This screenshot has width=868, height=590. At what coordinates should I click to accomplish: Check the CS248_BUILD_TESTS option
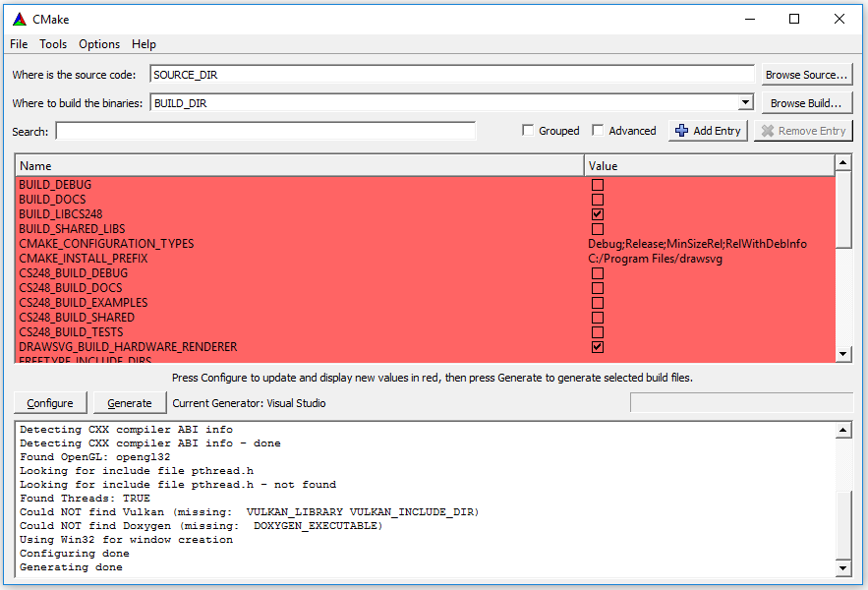pos(598,332)
